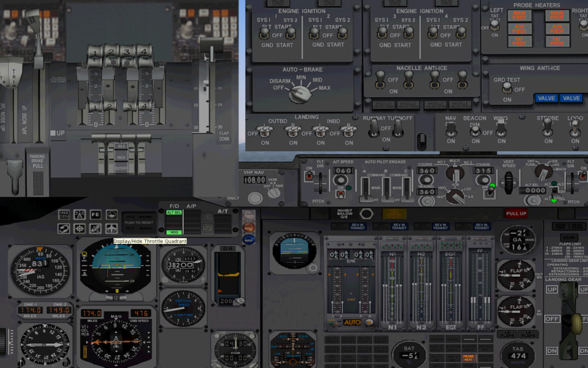Toggle the BEACON light switch
This screenshot has width=588, height=368.
475,131
